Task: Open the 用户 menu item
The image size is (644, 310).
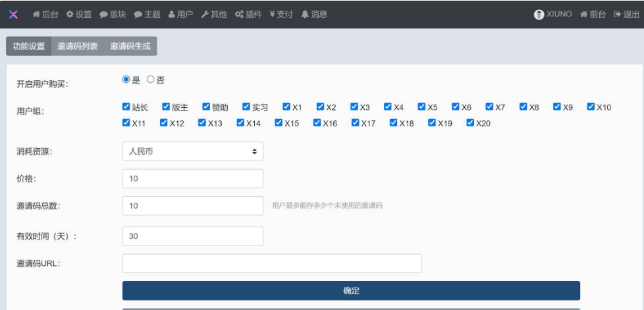Action: click(x=180, y=14)
